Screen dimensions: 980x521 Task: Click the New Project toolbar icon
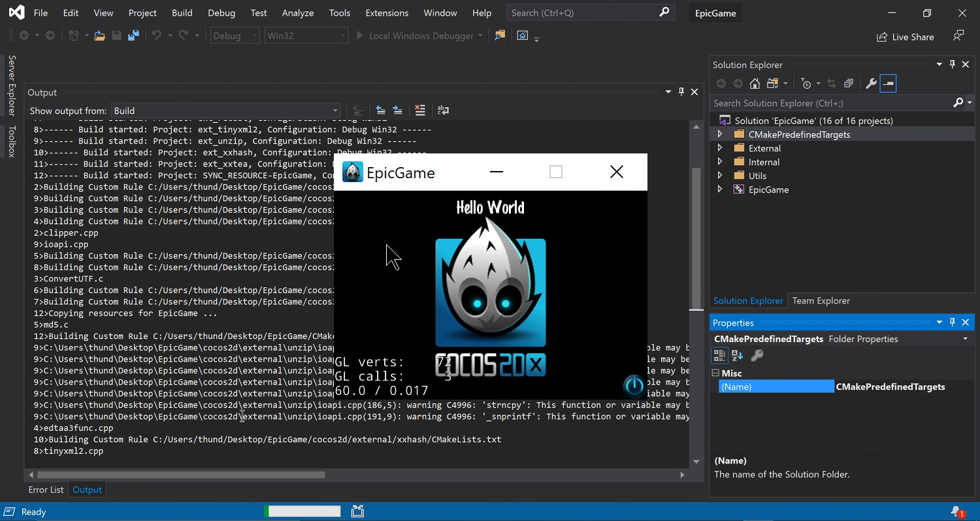(74, 36)
